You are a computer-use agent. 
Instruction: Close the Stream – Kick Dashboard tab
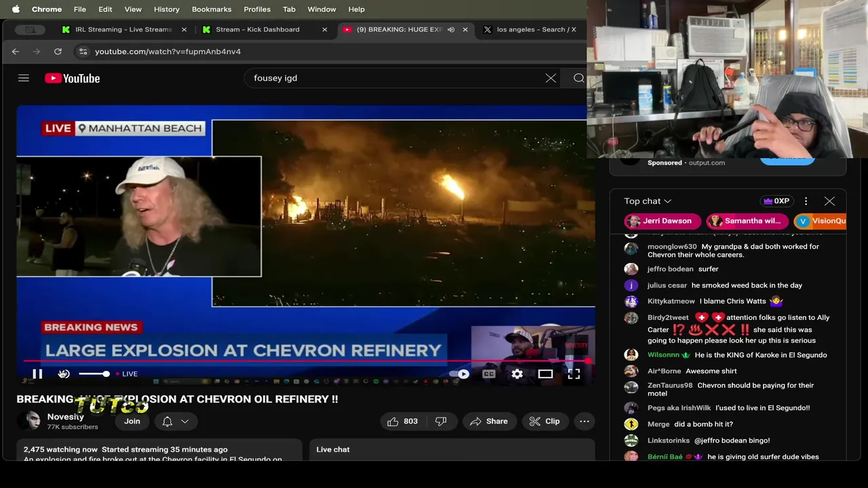(x=324, y=30)
